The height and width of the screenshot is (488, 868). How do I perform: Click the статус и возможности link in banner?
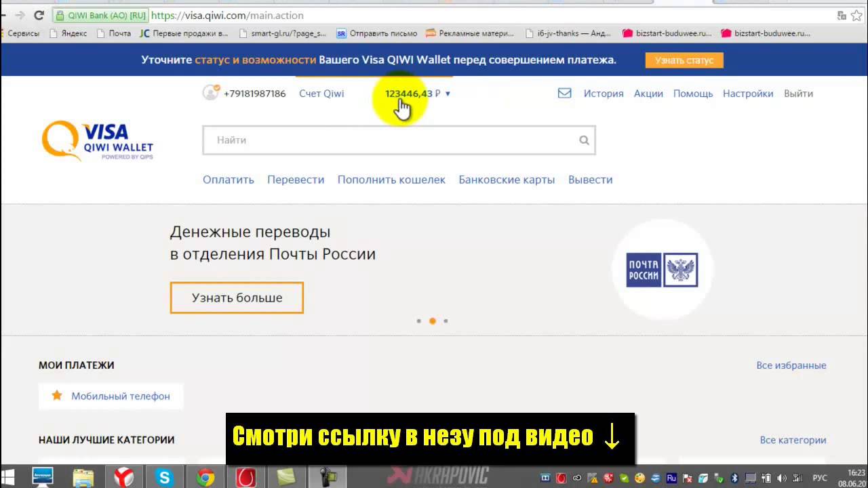pyautogui.click(x=256, y=60)
